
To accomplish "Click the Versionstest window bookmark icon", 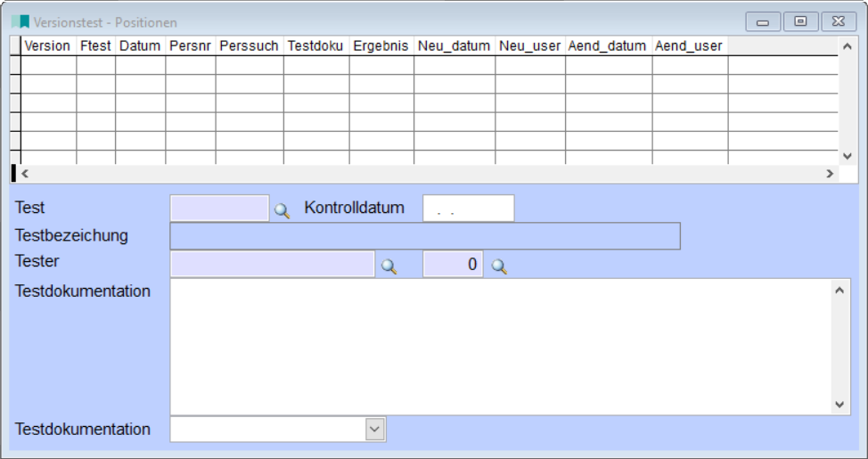I will (x=20, y=21).
